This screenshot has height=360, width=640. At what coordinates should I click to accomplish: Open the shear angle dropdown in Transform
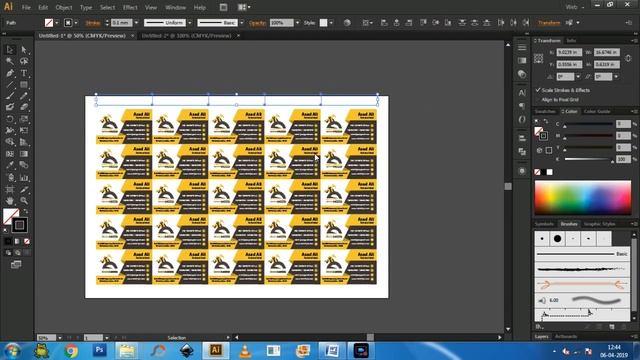coord(616,77)
